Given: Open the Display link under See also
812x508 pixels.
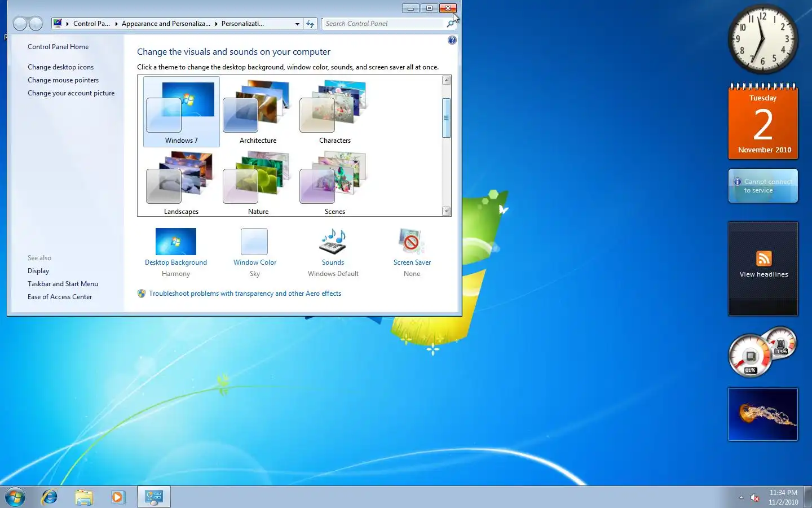Looking at the screenshot, I should click(38, 271).
